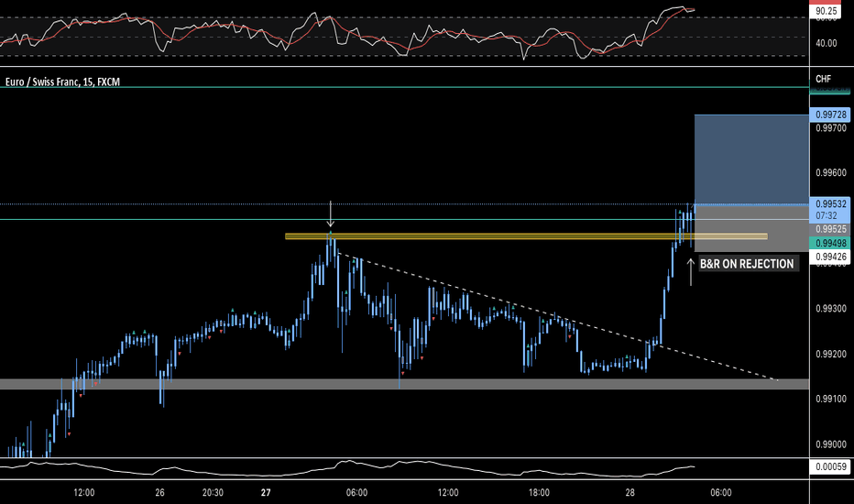Select the 'B&R ON REJECTION' text annotation

(x=747, y=264)
